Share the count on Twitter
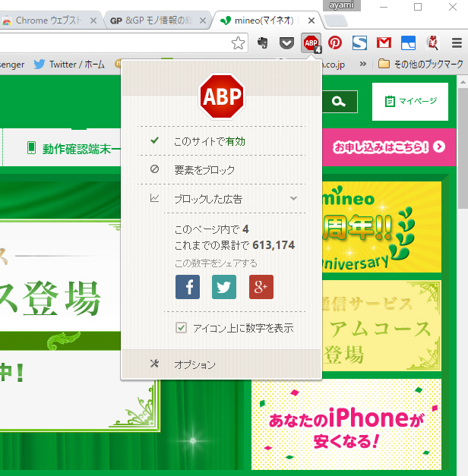Viewport: 468px width, 476px height. click(224, 287)
